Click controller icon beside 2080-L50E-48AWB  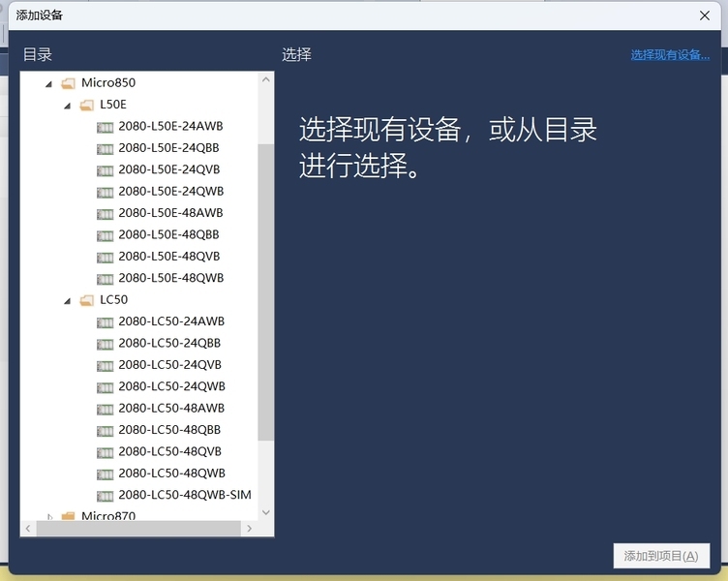click(x=105, y=214)
